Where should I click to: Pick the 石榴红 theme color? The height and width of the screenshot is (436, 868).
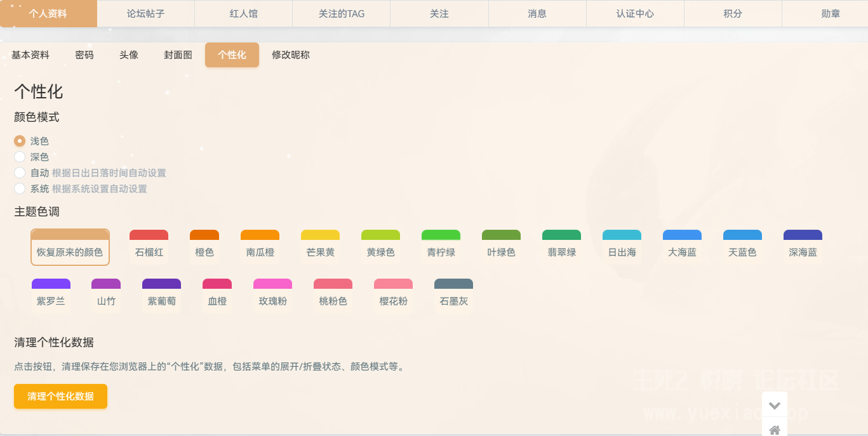pos(149,246)
